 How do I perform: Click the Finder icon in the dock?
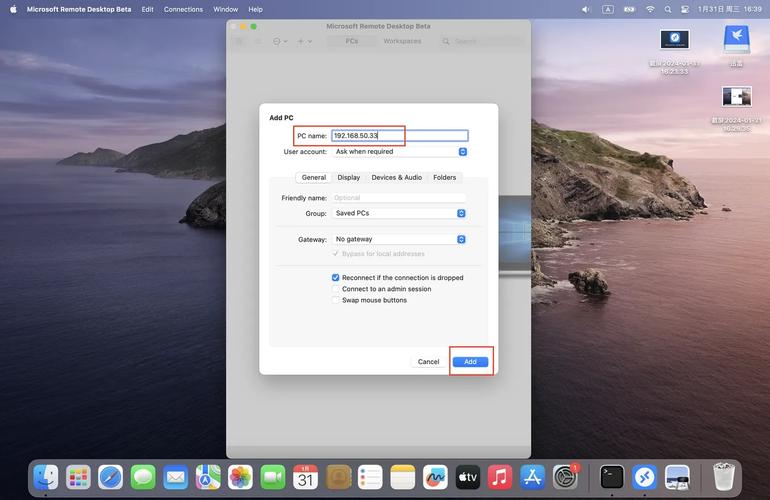coord(46,477)
